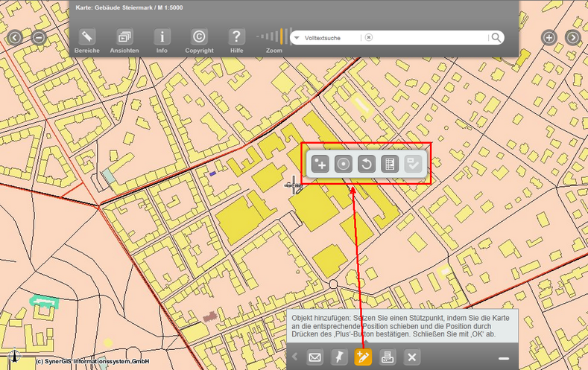Click the magnifier search button

point(495,37)
